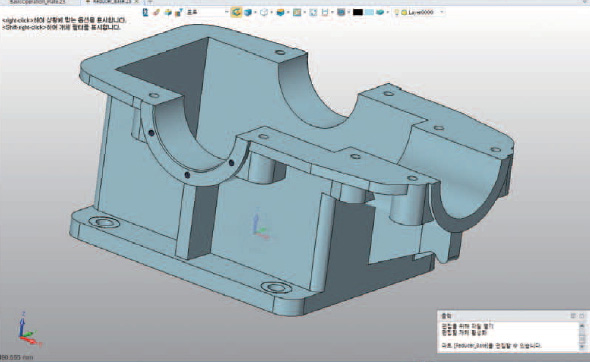This screenshot has height=362, width=590.
Task: Click the part filter icon with funnel
Action: [179, 12]
